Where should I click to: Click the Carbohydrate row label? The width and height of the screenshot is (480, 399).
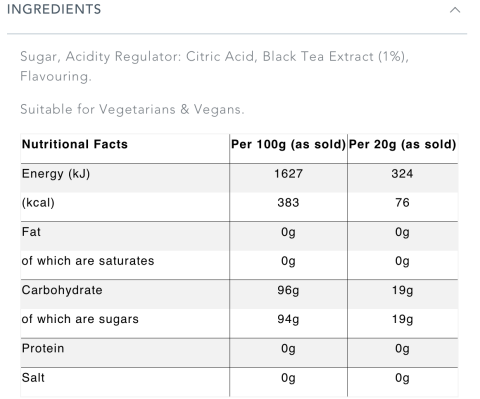[x=62, y=290]
